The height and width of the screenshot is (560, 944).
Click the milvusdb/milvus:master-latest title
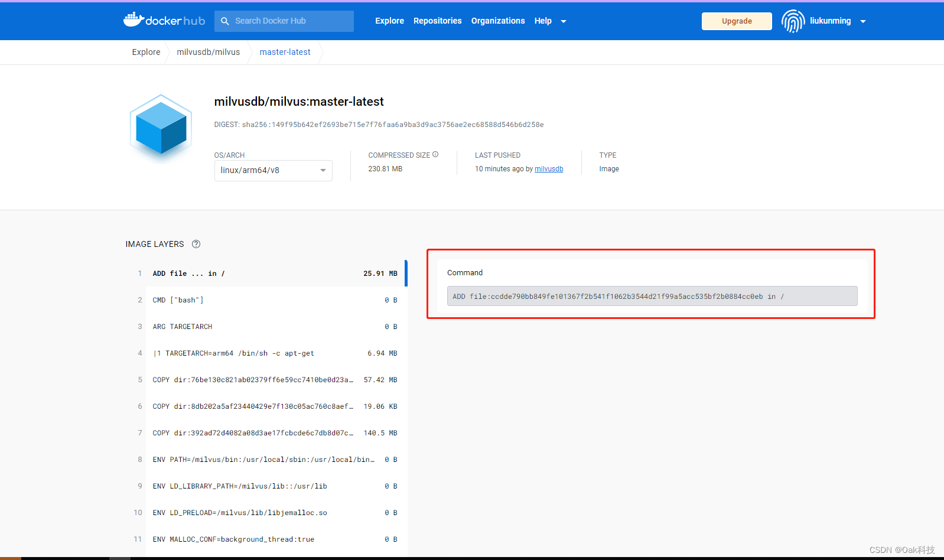click(299, 102)
